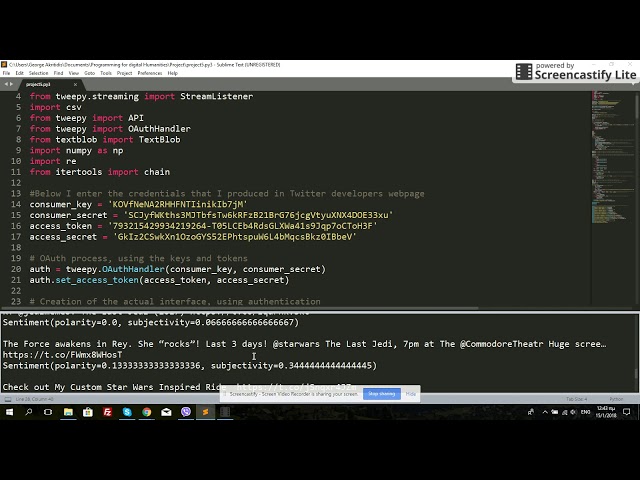This screenshot has height=480, width=640.
Task: Open Mail app from taskbar
Action: 166,412
